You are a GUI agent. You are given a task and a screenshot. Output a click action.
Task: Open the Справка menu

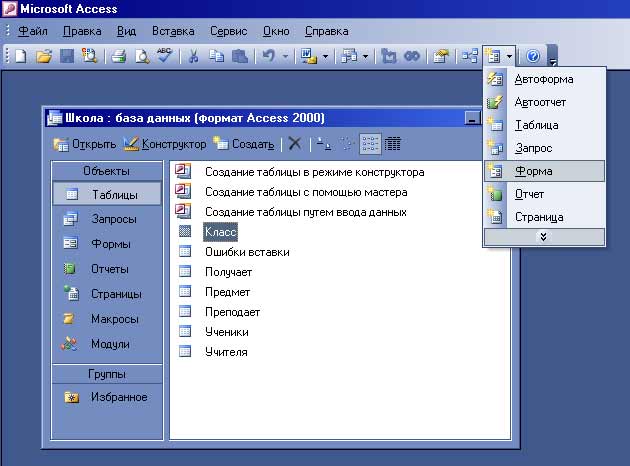click(327, 31)
